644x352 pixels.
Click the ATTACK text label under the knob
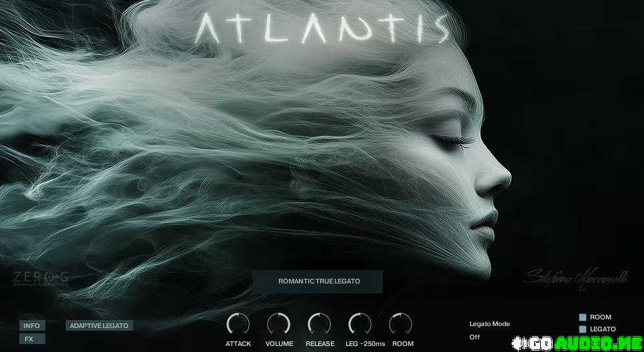tap(238, 344)
